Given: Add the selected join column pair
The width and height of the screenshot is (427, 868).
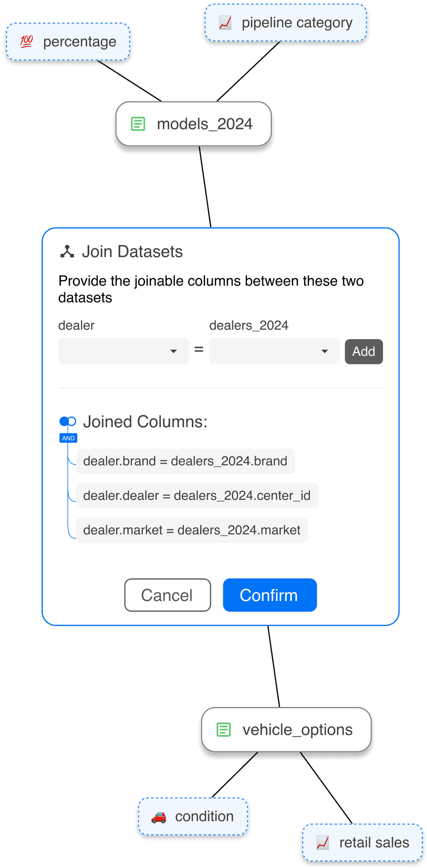Looking at the screenshot, I should [x=364, y=351].
